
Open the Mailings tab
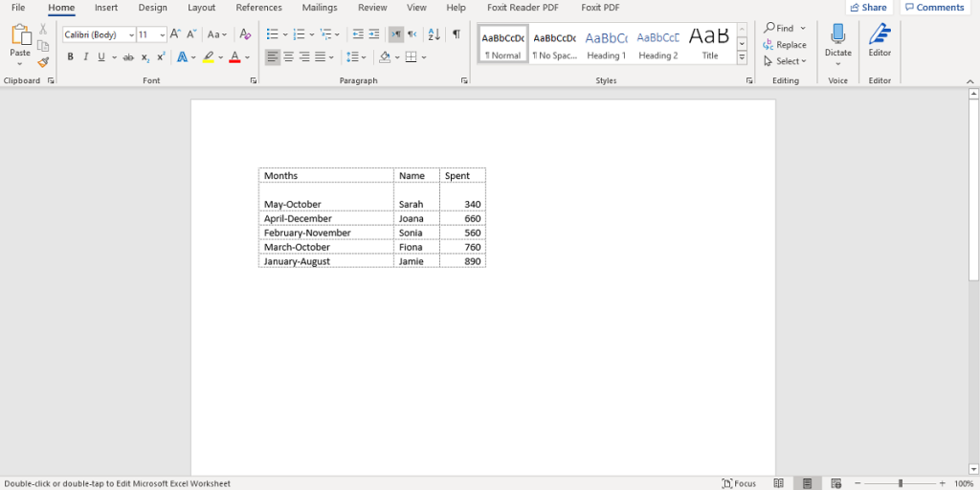click(320, 8)
